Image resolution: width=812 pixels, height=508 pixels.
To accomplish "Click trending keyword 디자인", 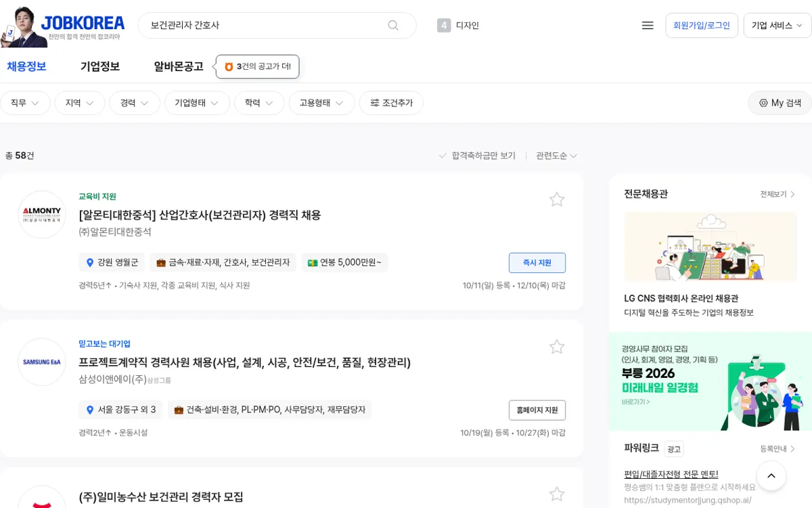I will tap(468, 26).
